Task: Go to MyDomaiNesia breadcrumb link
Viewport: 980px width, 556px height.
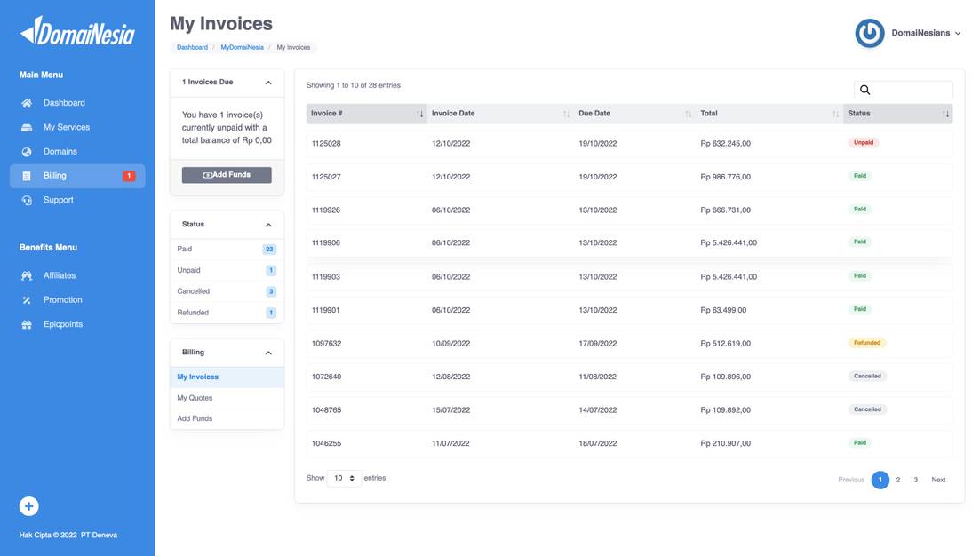Action: [x=242, y=47]
